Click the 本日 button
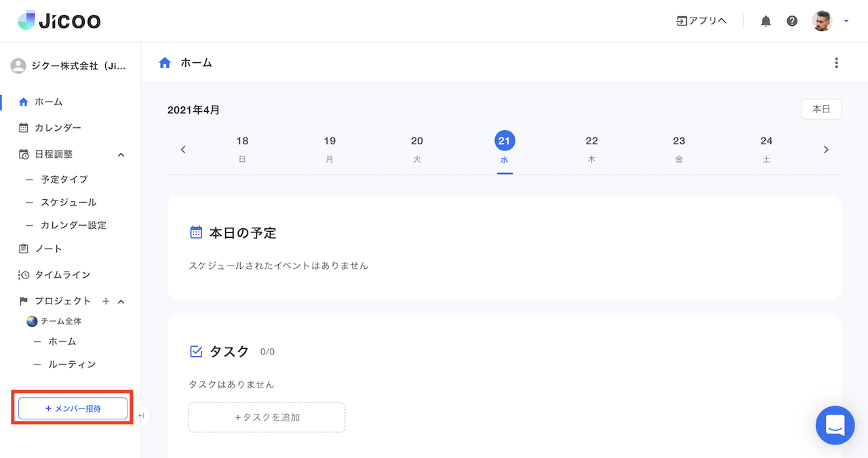Viewport: 868px width, 458px height. [821, 109]
